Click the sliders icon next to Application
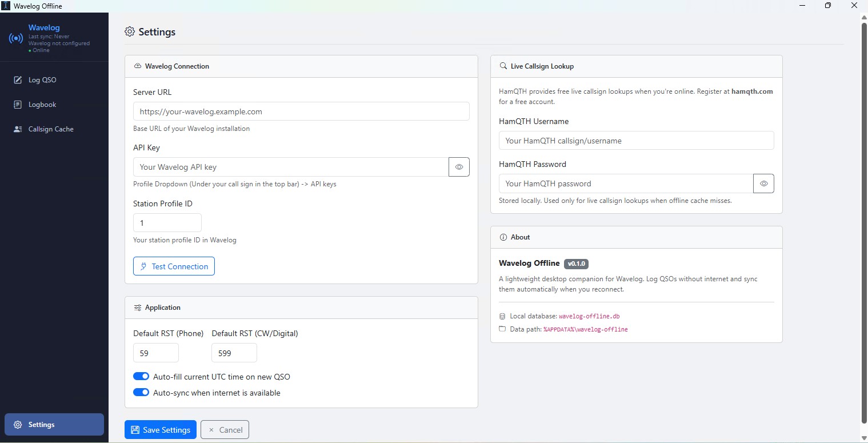868x443 pixels. [138, 308]
